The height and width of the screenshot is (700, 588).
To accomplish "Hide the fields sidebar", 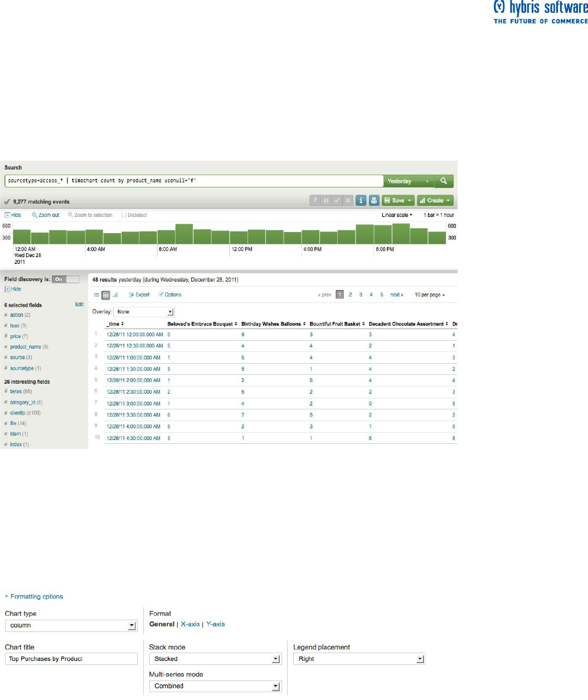I will coord(13,289).
